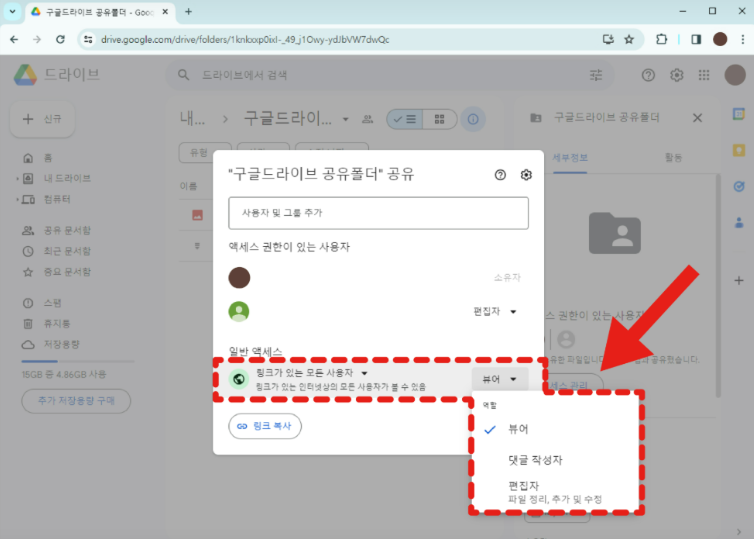Screen dimensions: 754x539
Task: Select 편집자 role option in menu
Action: 555,492
